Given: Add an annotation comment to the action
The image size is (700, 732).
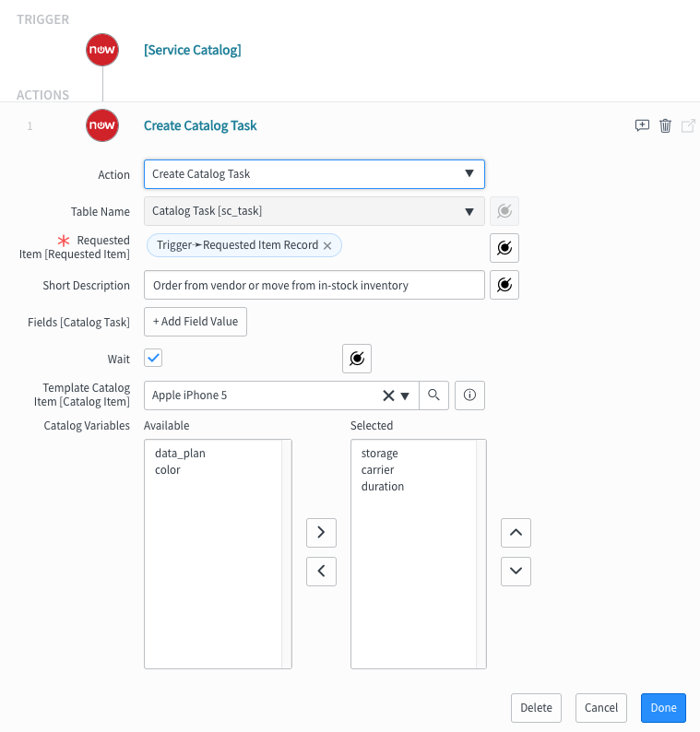Looking at the screenshot, I should tap(642, 125).
